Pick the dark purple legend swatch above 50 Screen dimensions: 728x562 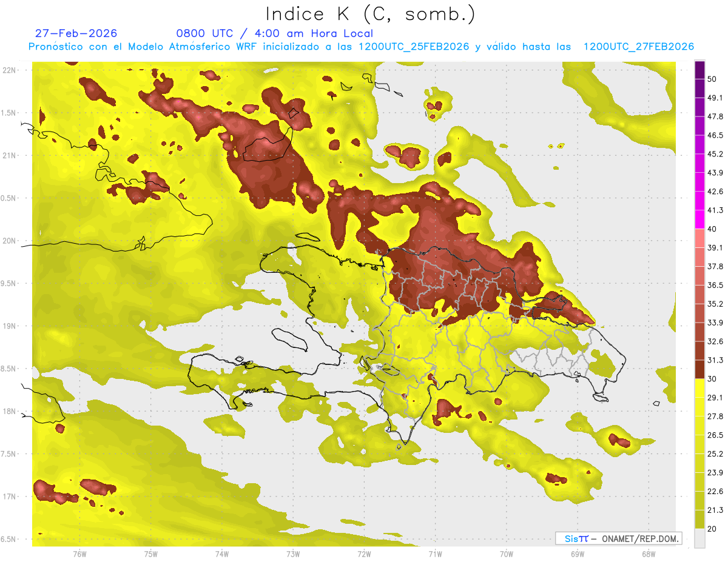point(700,70)
